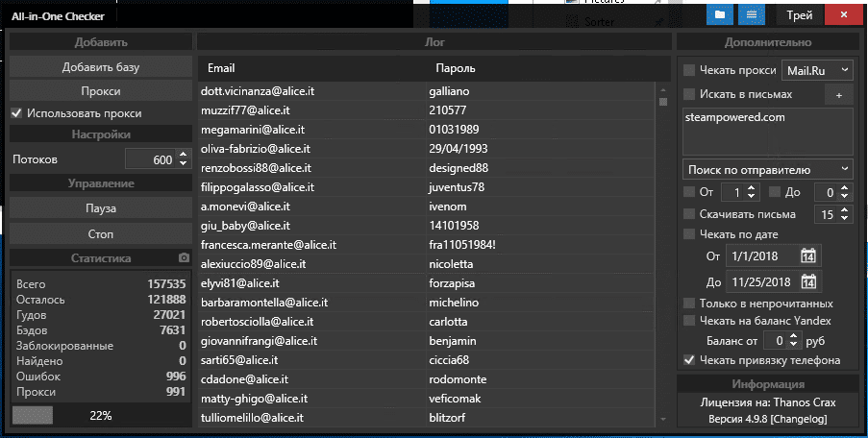Screen dimensions: 868x438
Task: Enable Скачивать письма checkbox
Action: 689,214
